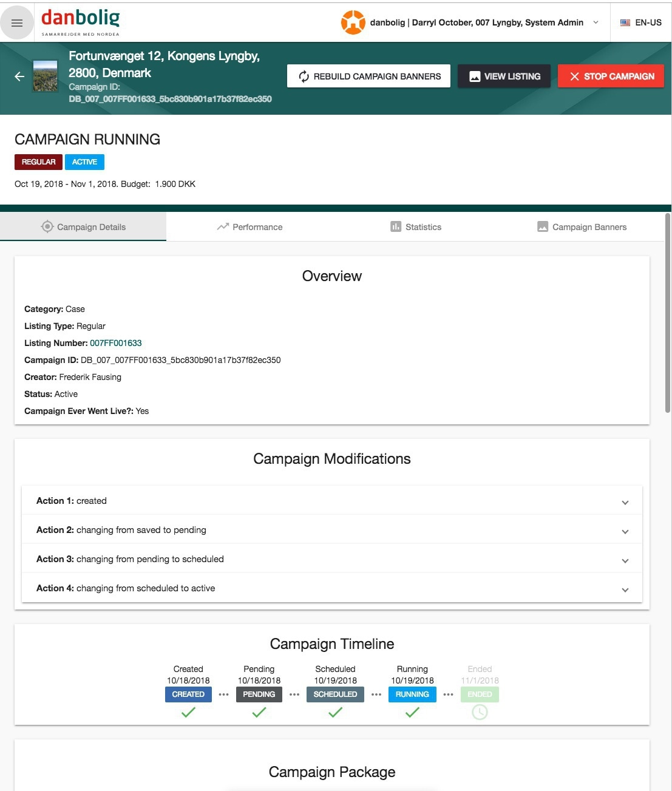Click the danbolig logo
The height and width of the screenshot is (791, 672).
point(80,22)
